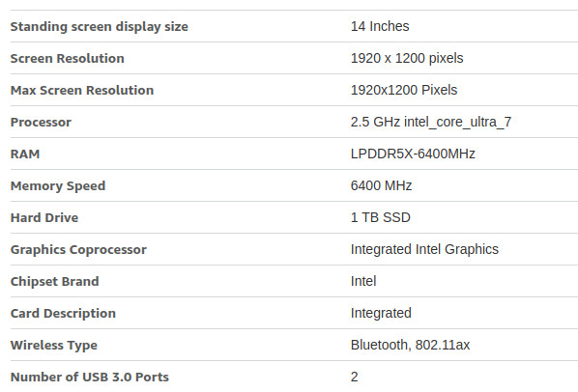Click the Hard Drive label
Viewport: 578px width, 392px height.
(44, 217)
